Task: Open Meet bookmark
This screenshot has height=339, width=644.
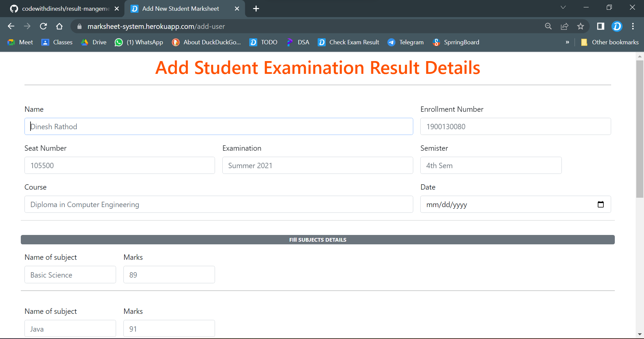Action: 20,42
